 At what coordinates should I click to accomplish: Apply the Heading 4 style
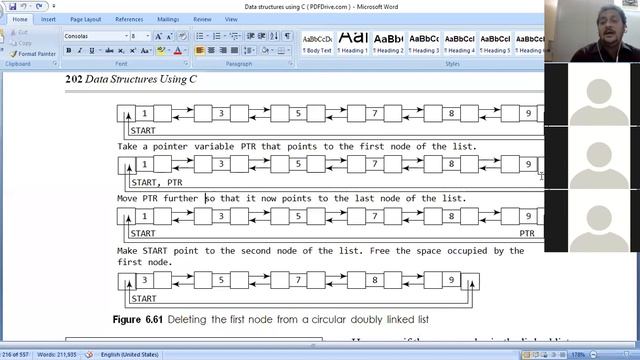click(460, 44)
